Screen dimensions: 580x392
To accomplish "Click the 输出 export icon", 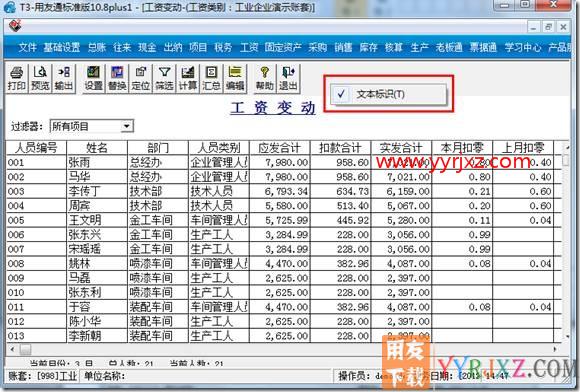I will 64,78.
